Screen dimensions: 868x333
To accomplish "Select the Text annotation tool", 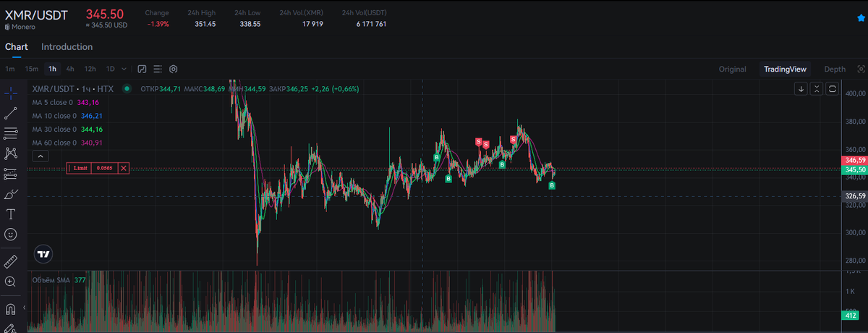I will [11, 214].
